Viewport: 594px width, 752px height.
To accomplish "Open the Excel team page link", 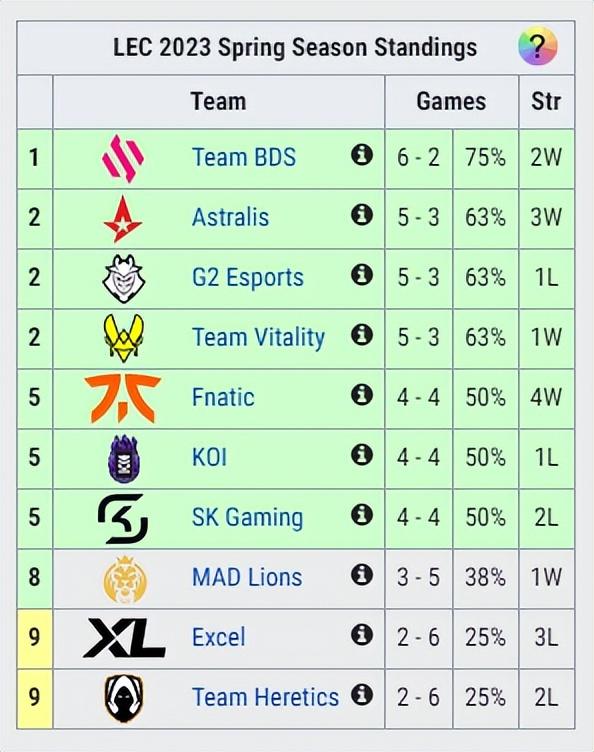I will pos(219,637).
